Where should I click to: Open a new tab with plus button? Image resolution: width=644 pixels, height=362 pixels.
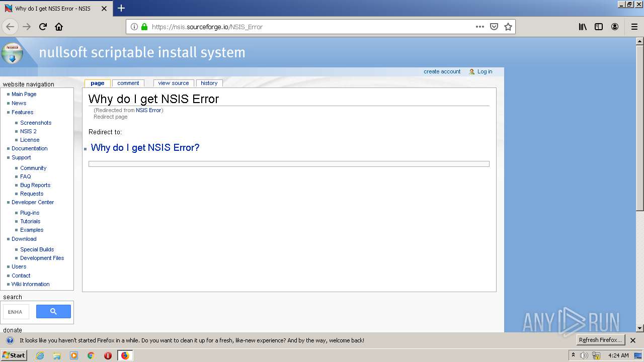coord(121,8)
